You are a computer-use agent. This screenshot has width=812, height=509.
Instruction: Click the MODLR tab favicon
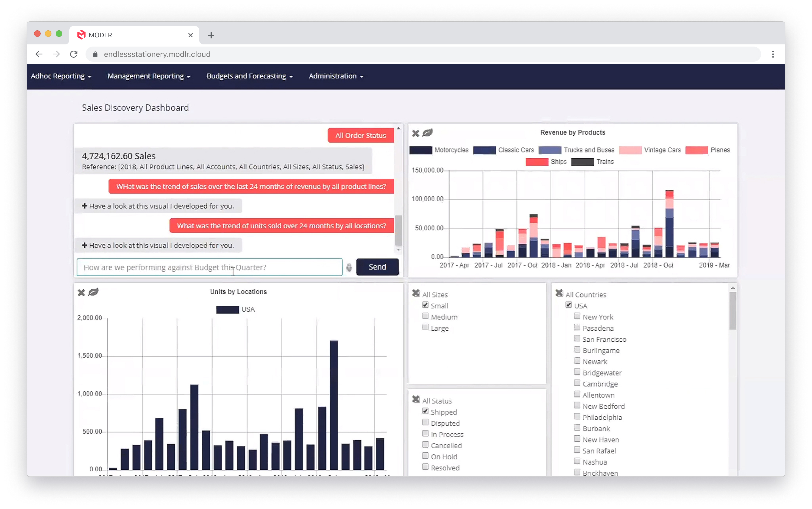pyautogui.click(x=81, y=35)
